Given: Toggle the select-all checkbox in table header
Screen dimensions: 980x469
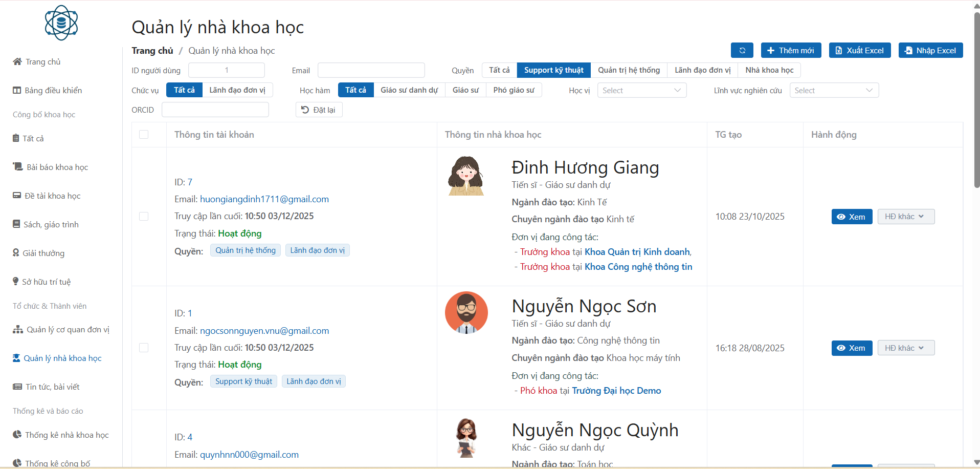Looking at the screenshot, I should (144, 135).
